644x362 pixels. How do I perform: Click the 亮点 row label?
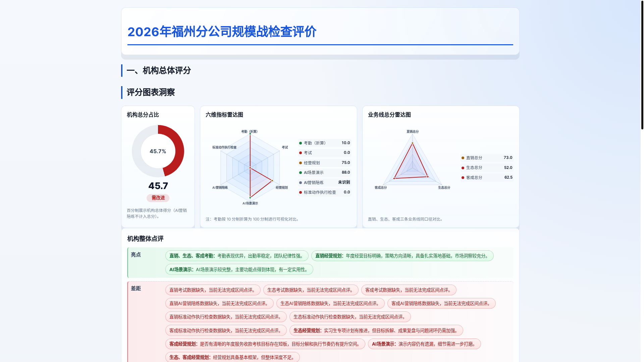(136, 255)
